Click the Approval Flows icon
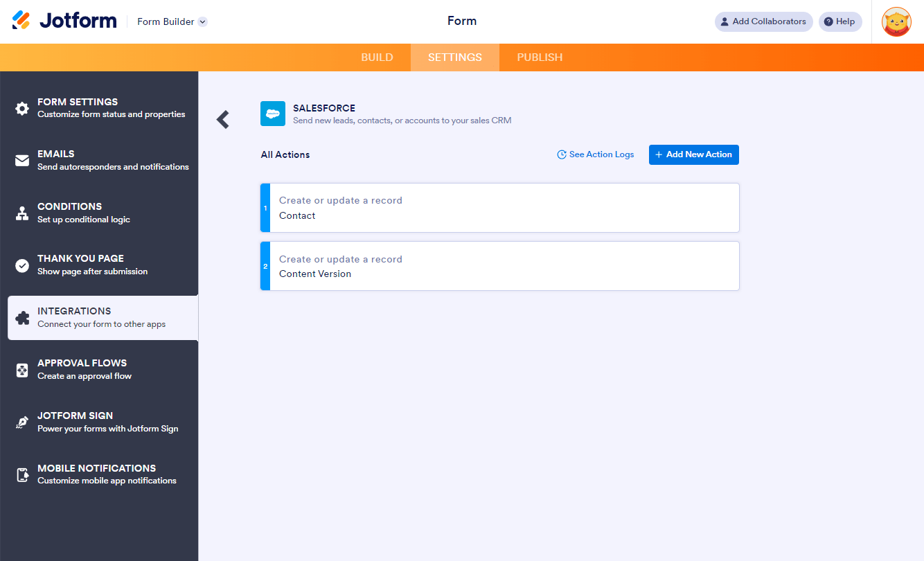 [x=22, y=370]
